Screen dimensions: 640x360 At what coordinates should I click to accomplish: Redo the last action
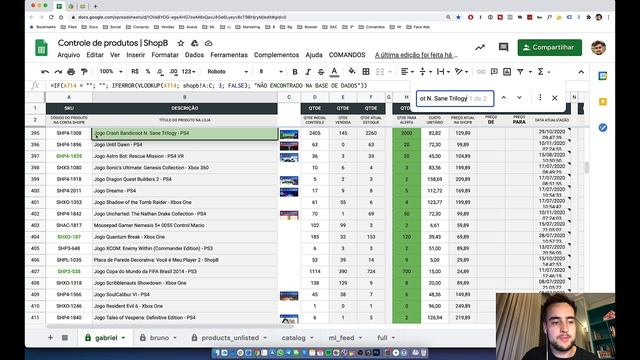tap(58, 72)
